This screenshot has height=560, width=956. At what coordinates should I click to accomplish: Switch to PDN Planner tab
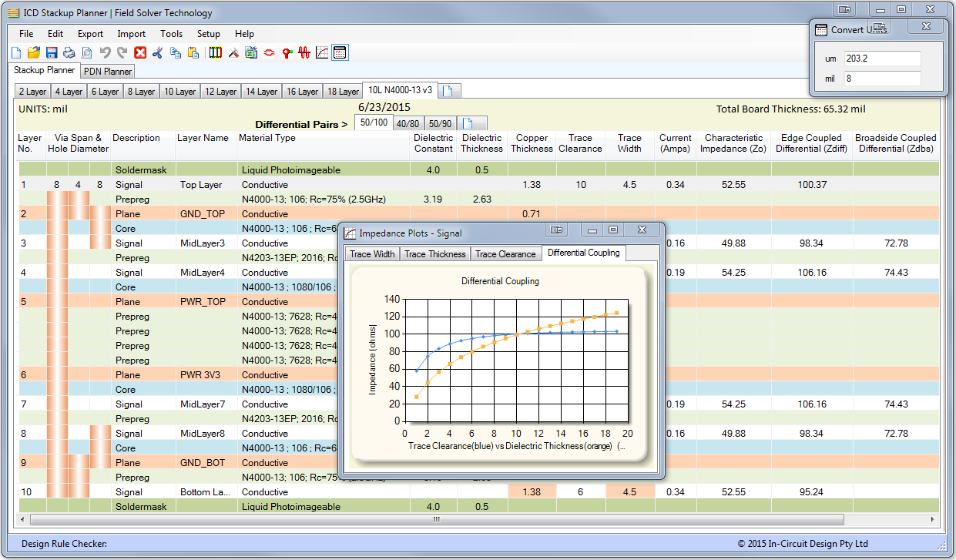pyautogui.click(x=107, y=72)
